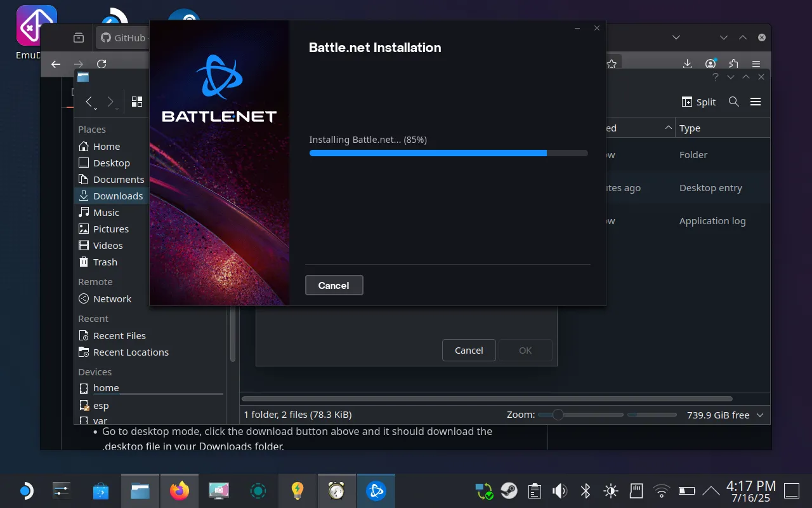Select the esp device in the sidebar
Viewport: 812px width, 508px height.
pos(100,405)
